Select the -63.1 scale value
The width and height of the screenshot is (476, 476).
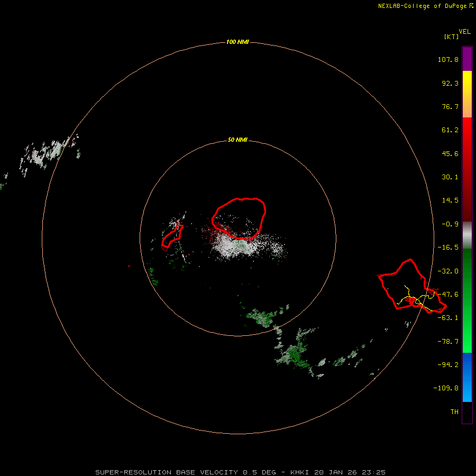pos(448,318)
